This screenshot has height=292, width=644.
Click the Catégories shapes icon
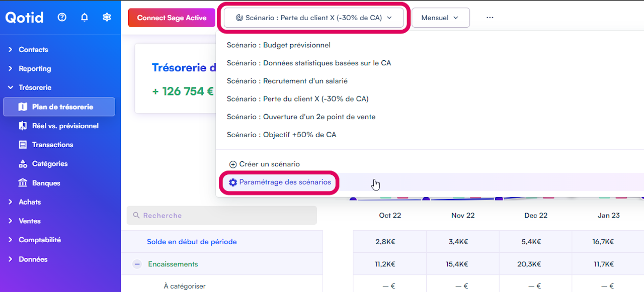23,164
